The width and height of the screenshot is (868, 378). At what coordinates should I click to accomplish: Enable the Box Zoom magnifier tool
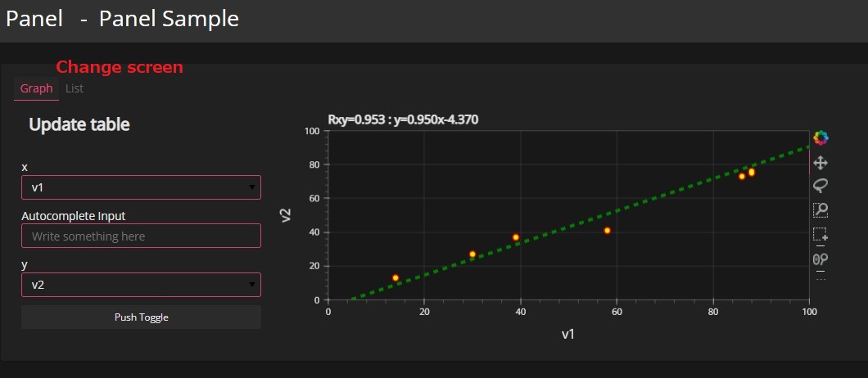(821, 209)
